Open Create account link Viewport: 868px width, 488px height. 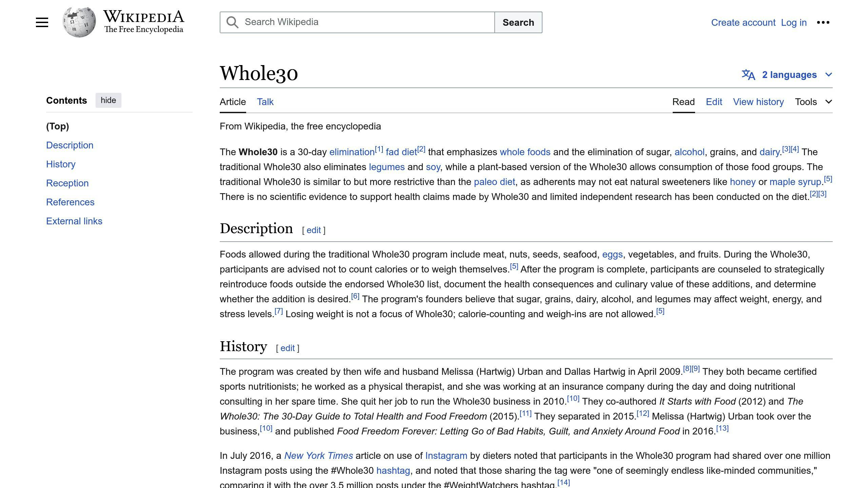(x=743, y=22)
